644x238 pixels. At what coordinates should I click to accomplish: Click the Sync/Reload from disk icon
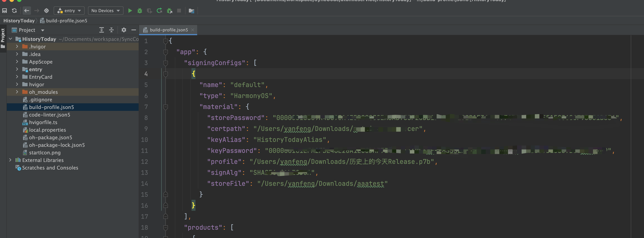(x=14, y=11)
